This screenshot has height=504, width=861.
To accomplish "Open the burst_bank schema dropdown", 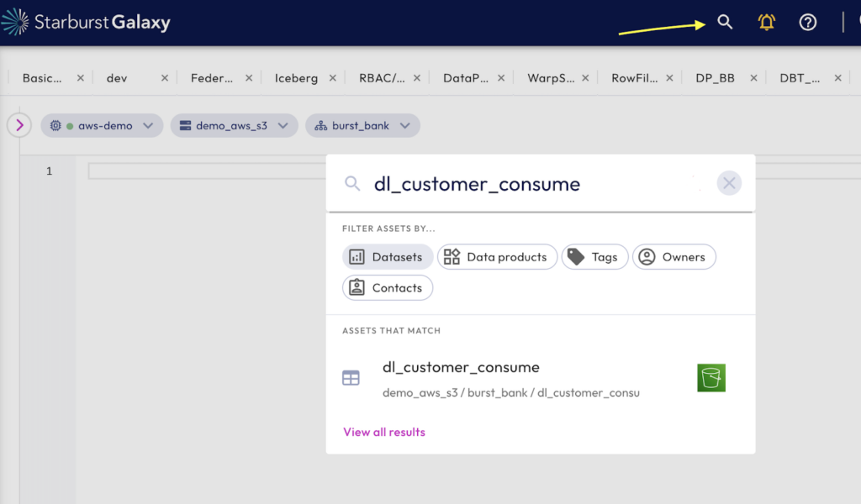I will click(x=362, y=126).
